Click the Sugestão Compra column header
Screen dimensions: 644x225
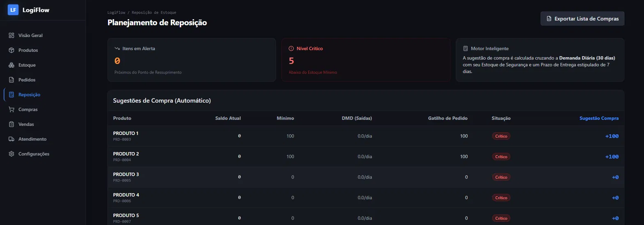tap(599, 118)
